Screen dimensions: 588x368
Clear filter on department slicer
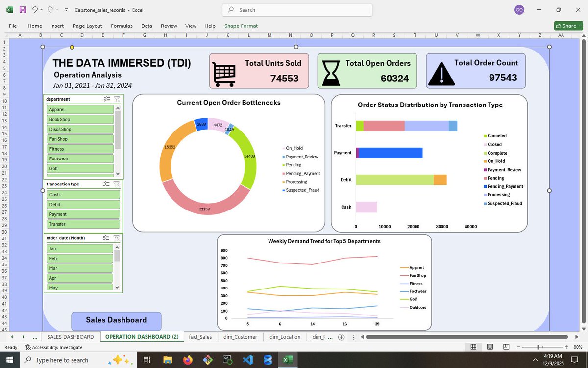coord(117,99)
